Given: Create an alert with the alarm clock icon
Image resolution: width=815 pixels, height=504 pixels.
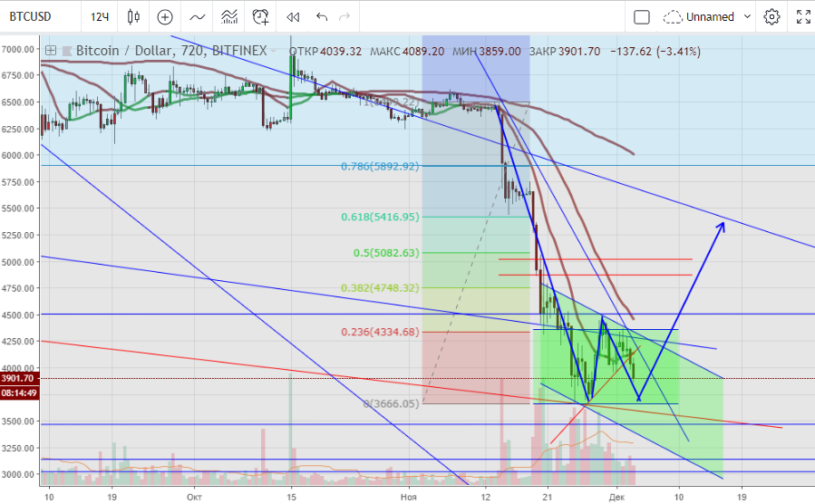Looking at the screenshot, I should (261, 16).
